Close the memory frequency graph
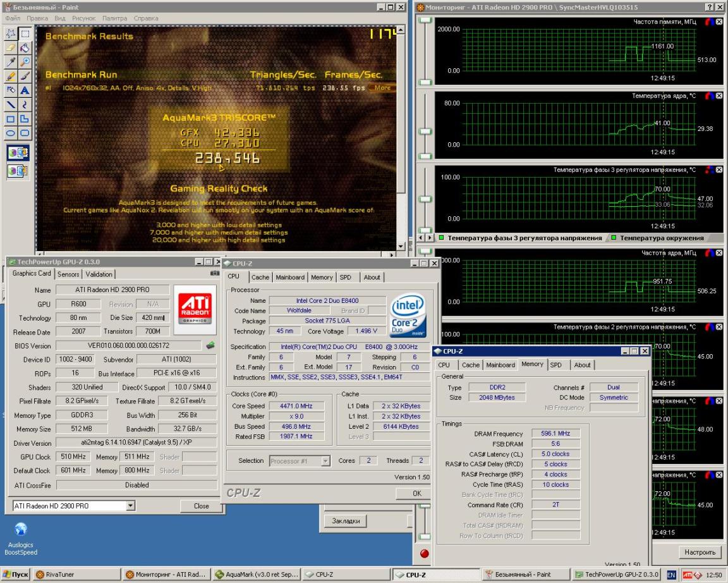 (x=719, y=21)
